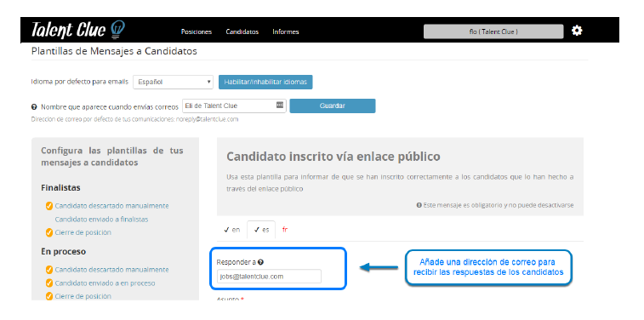Click the En proceso section heading

[63, 252]
